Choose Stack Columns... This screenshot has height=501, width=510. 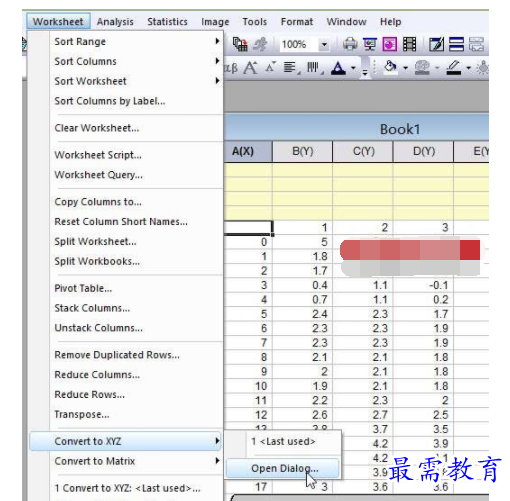click(92, 308)
